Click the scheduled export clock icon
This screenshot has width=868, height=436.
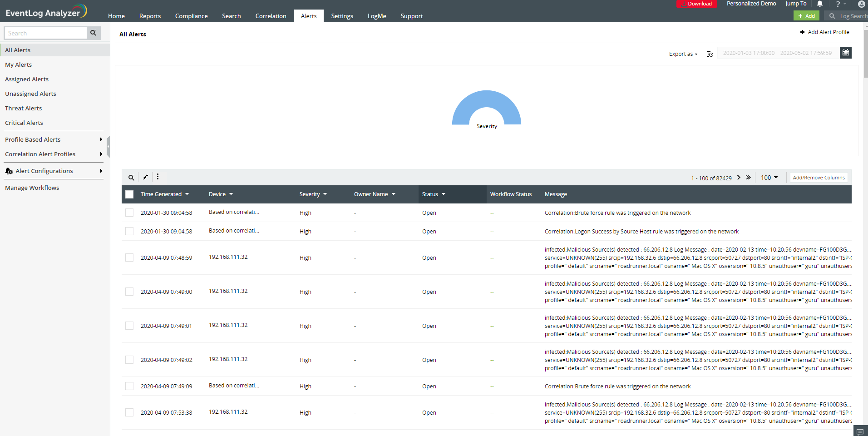tap(710, 54)
